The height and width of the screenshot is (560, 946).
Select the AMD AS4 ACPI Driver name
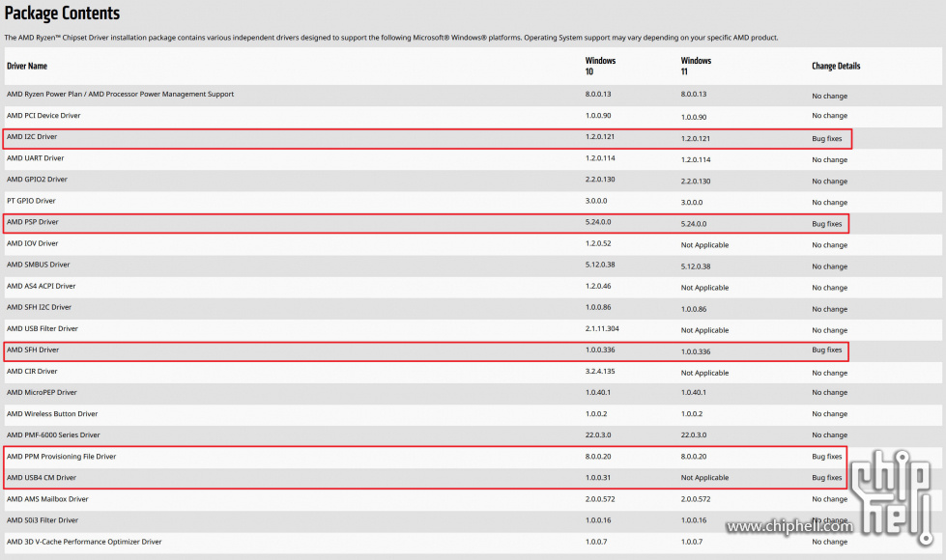point(41,286)
